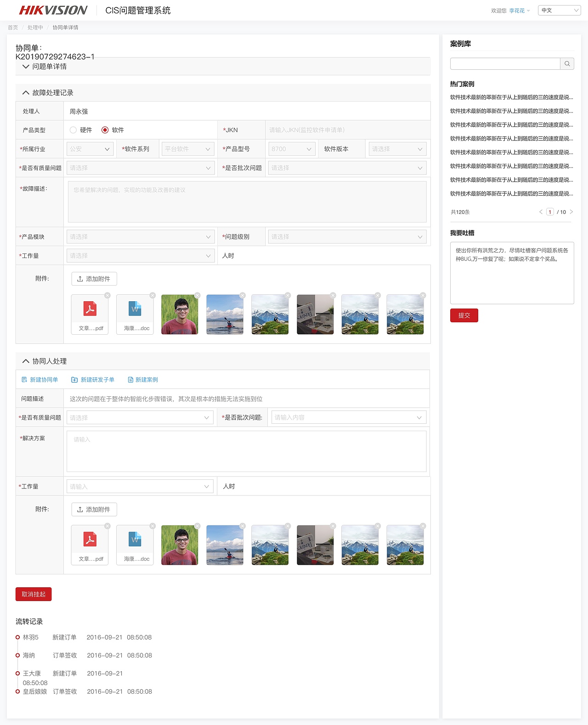Remove the 海康.doc attachment in fault record

(153, 295)
